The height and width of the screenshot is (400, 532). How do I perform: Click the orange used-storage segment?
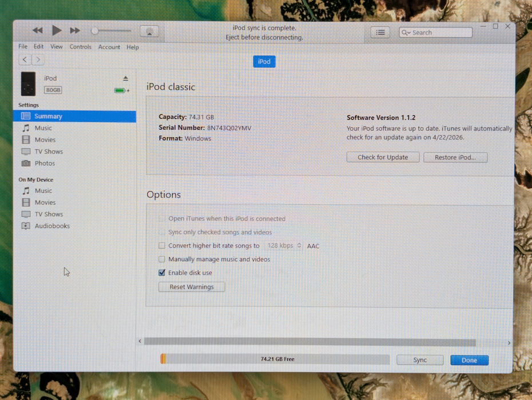[163, 359]
